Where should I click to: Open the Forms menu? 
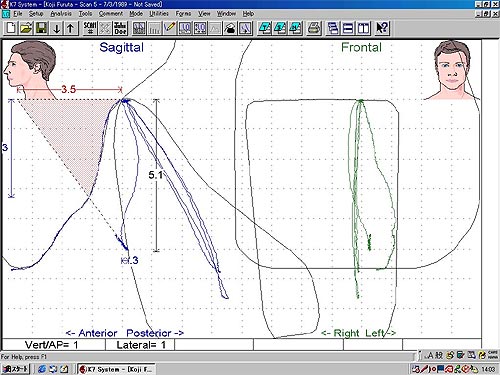click(183, 14)
